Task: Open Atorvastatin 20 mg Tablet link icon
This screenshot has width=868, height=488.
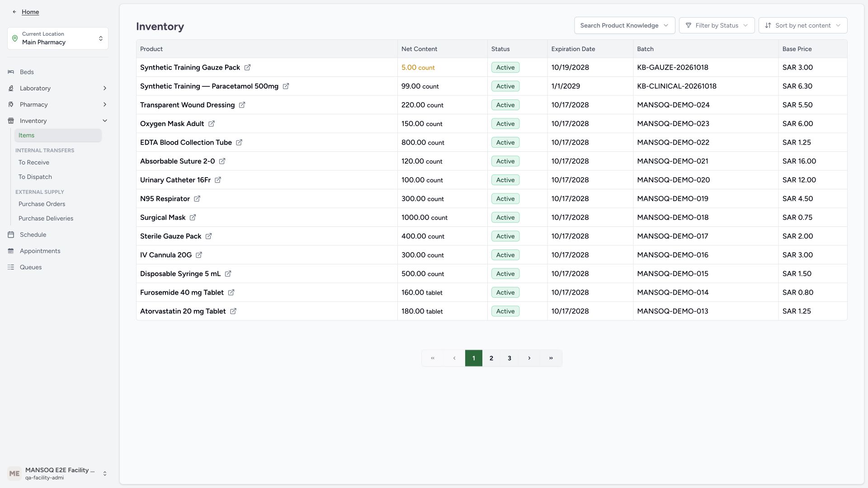Action: tap(233, 311)
